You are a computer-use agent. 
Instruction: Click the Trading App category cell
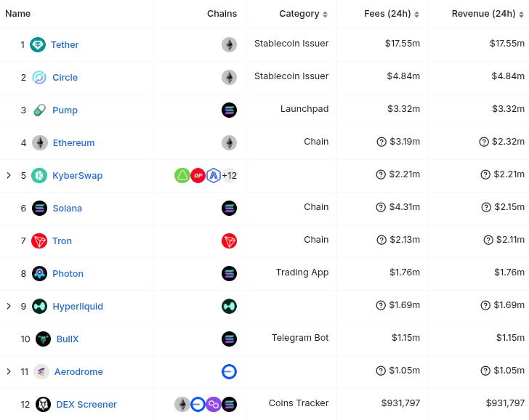302,272
